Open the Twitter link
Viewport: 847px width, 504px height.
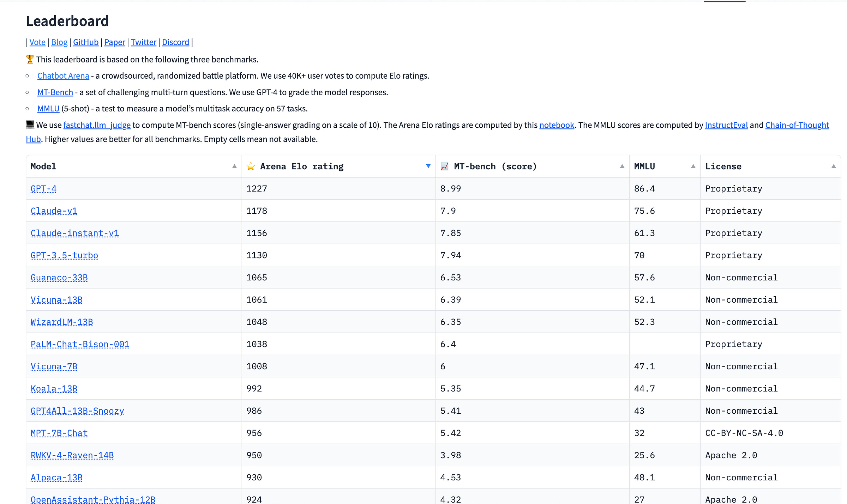click(144, 42)
